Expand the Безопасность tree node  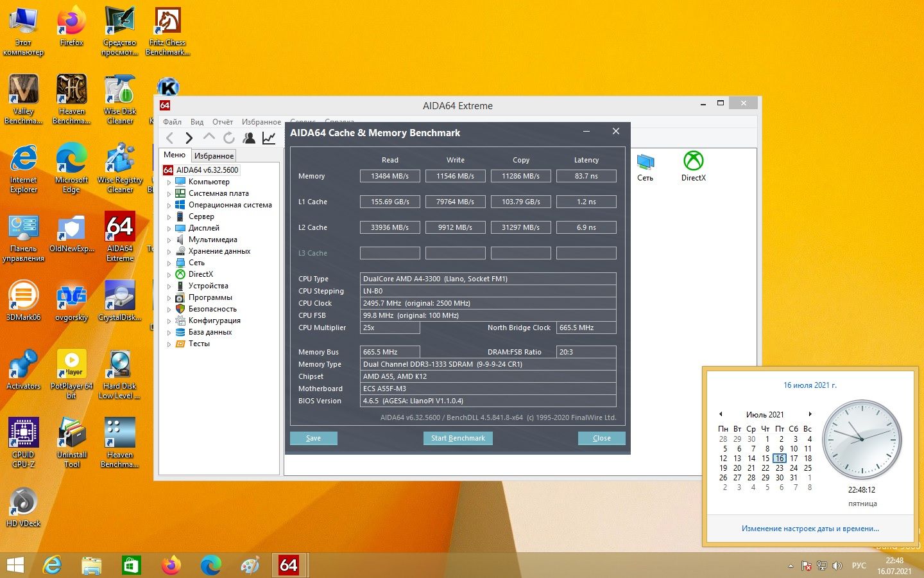[x=169, y=309]
